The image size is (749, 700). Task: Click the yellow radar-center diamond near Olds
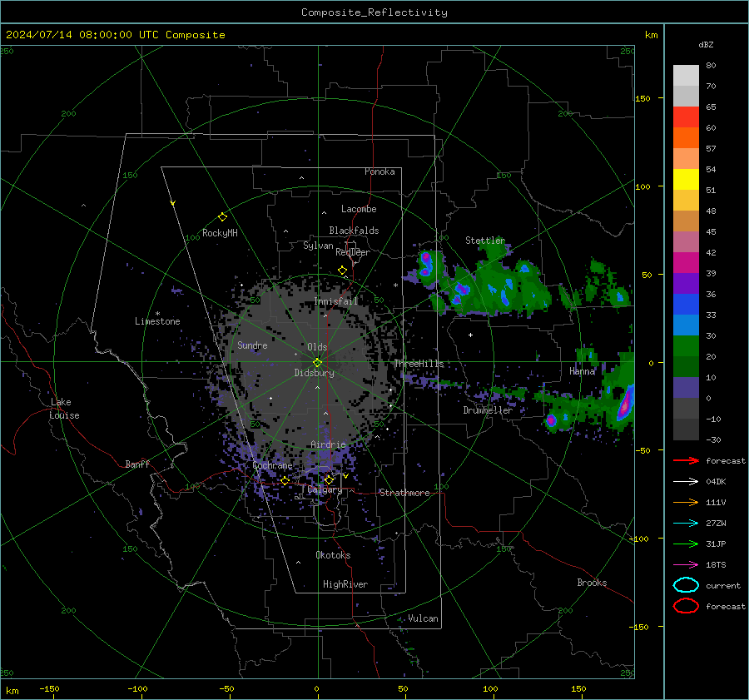pos(317,363)
